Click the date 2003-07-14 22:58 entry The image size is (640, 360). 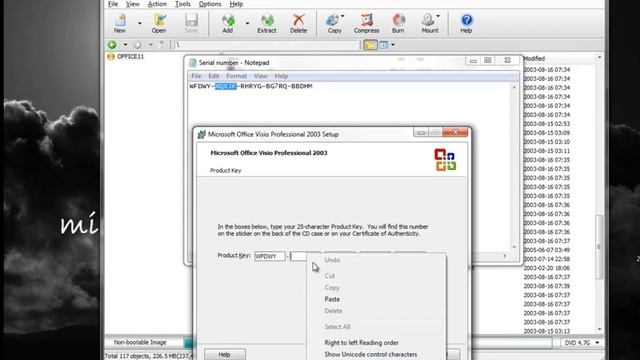(x=547, y=259)
